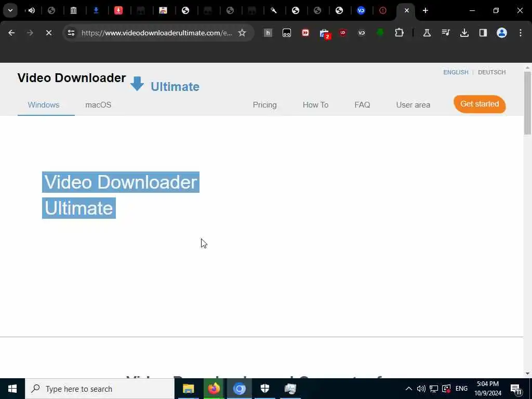Image resolution: width=532 pixels, height=399 pixels.
Task: Click the highlighted 'Video Downloader' heading text
Action: click(x=121, y=182)
